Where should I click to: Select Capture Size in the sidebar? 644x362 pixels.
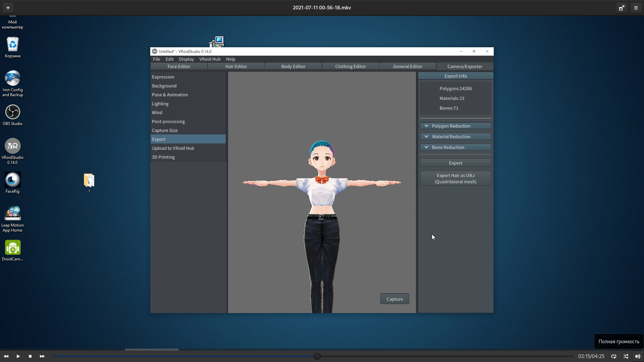tap(188, 130)
